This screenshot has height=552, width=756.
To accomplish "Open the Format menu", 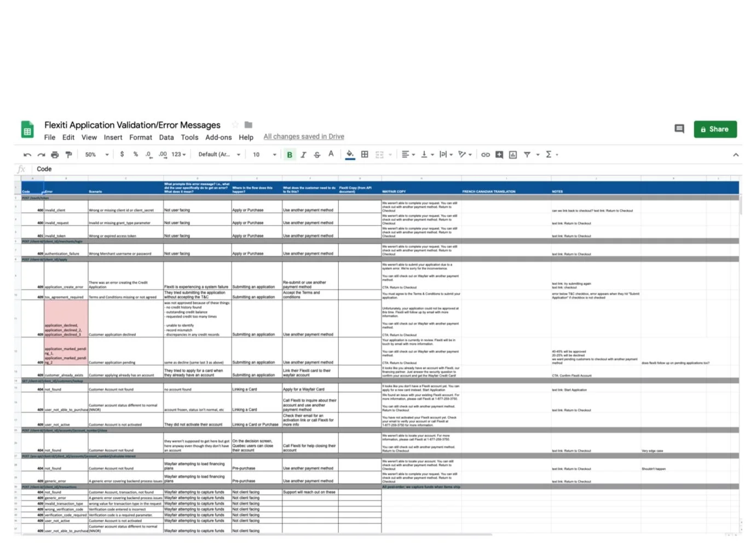I will (141, 137).
